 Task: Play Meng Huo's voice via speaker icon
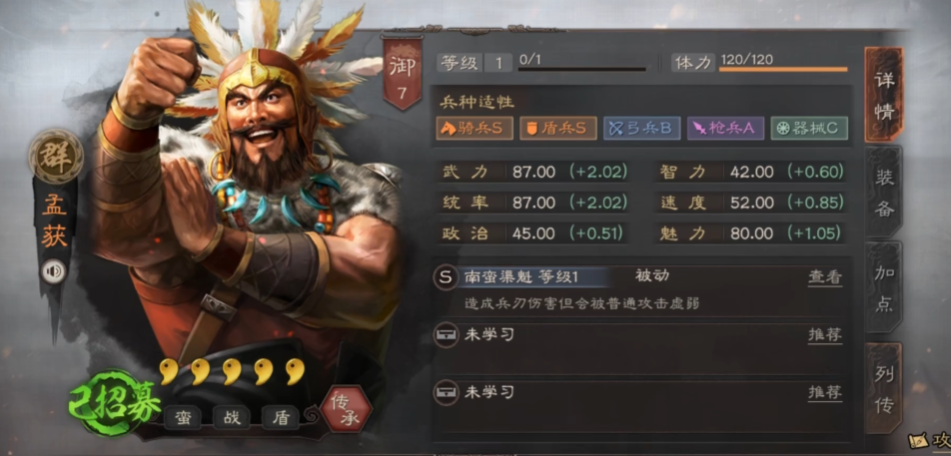53,271
